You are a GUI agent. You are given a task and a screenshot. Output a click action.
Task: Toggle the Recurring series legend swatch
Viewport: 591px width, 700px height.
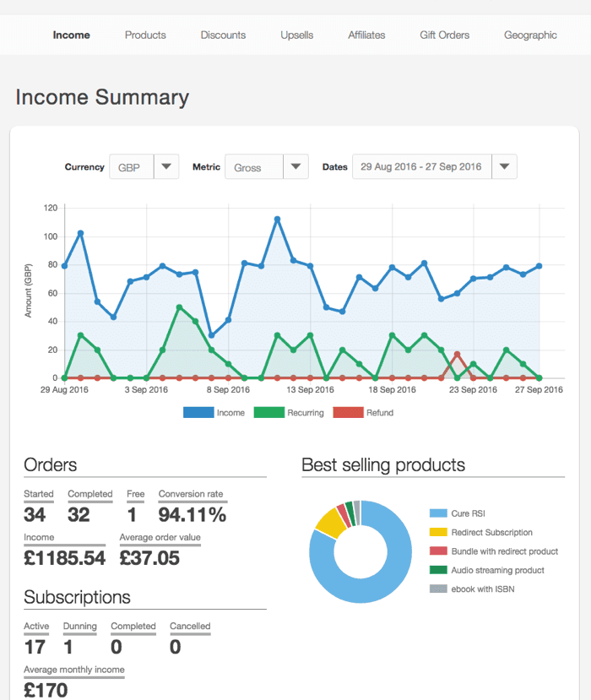[268, 413]
